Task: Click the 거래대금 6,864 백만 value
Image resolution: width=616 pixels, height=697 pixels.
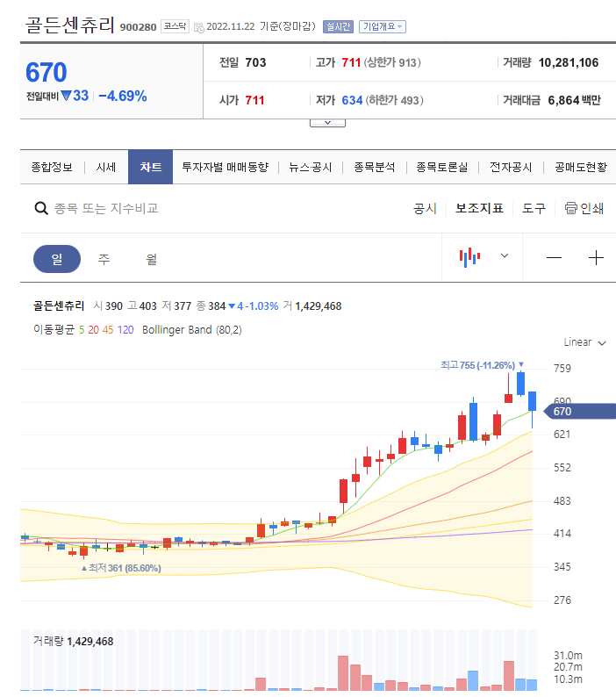Action: [x=574, y=100]
